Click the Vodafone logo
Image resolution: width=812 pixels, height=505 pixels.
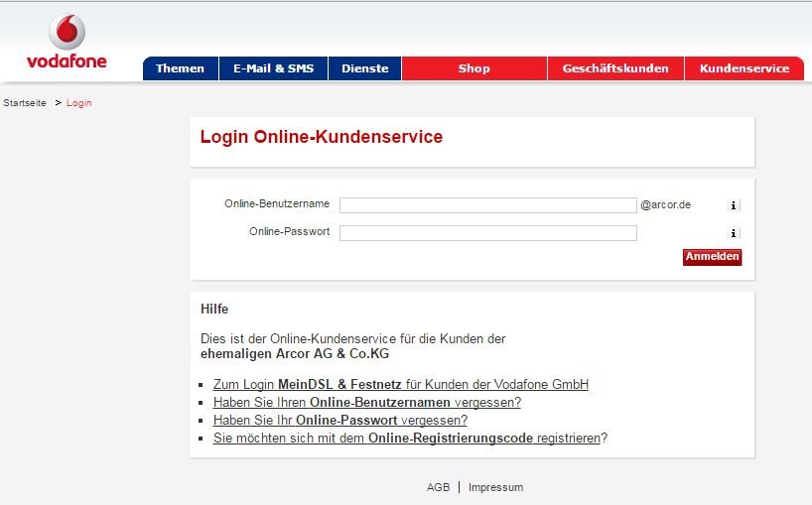(x=67, y=42)
